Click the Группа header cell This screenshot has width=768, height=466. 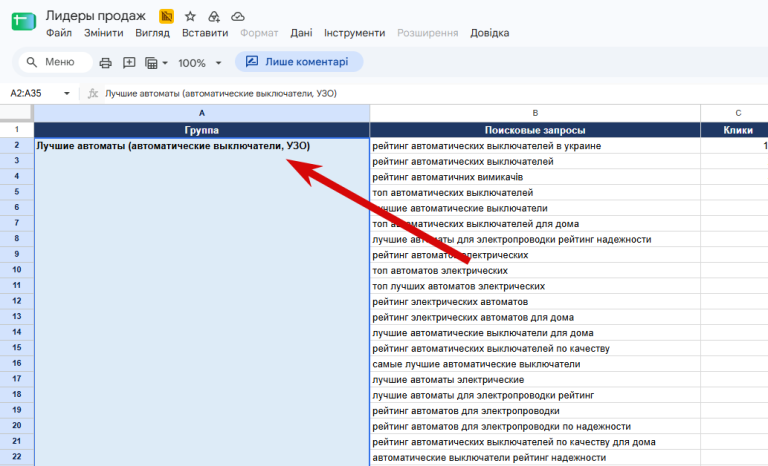pos(202,130)
